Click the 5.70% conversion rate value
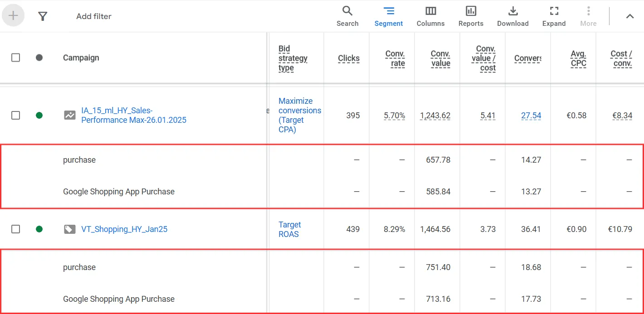 [x=395, y=116]
